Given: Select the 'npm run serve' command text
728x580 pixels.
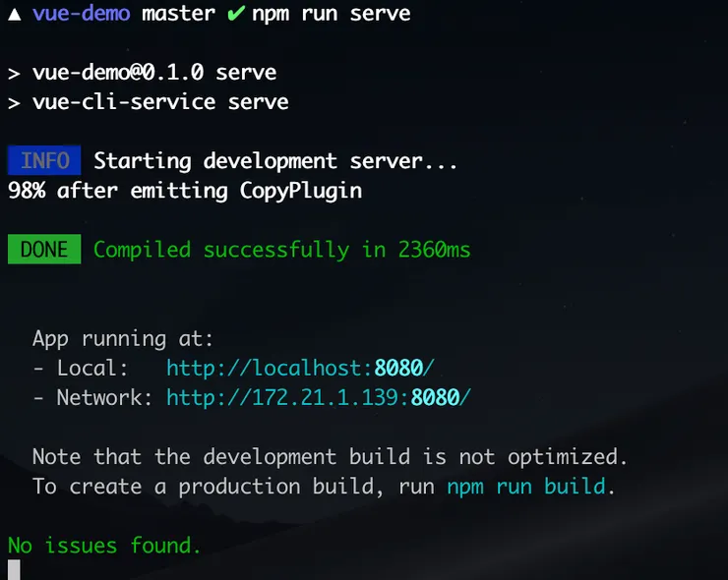Looking at the screenshot, I should [x=331, y=14].
